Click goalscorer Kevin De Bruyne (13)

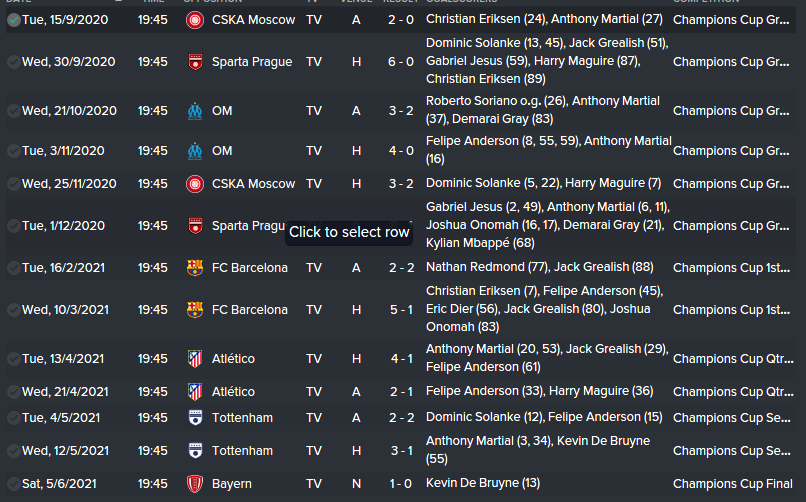pos(482,485)
